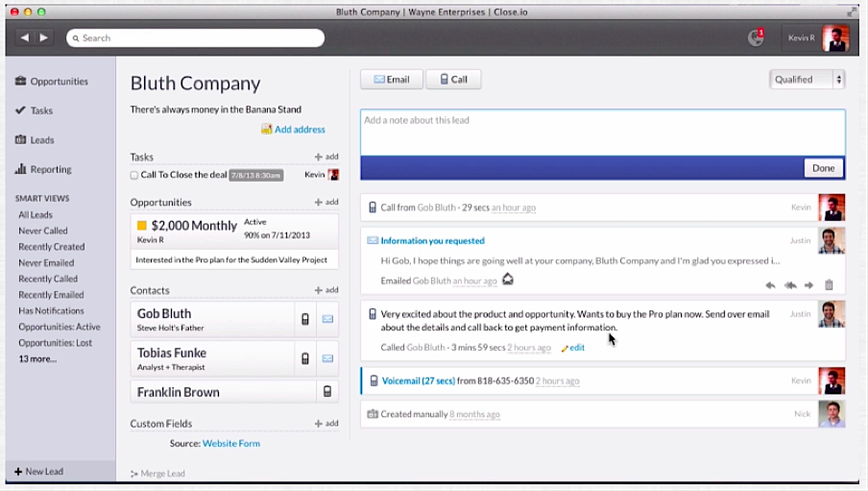Viewport: 868px width, 491px height.
Task: Edit the call note via the edit link
Action: [x=573, y=348]
